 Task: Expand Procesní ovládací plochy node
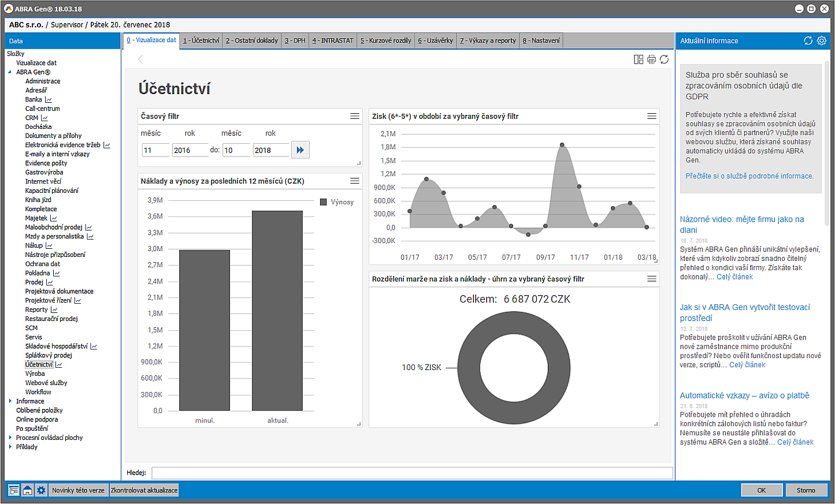(x=10, y=438)
